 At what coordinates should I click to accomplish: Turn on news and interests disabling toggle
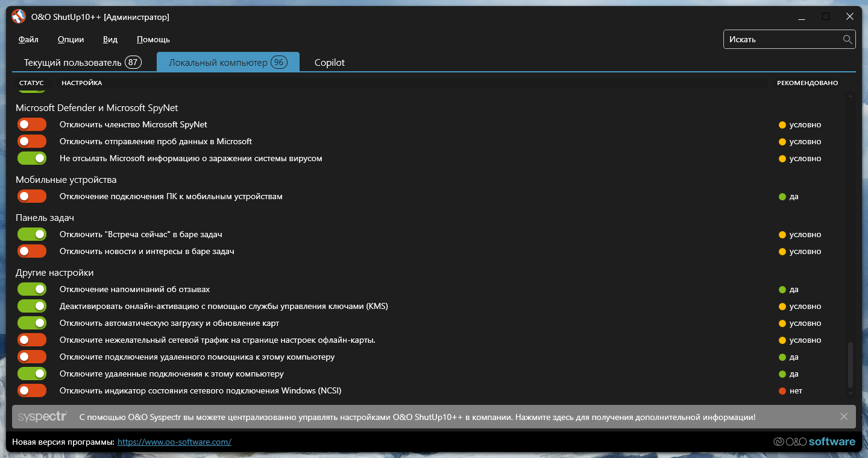(x=32, y=252)
